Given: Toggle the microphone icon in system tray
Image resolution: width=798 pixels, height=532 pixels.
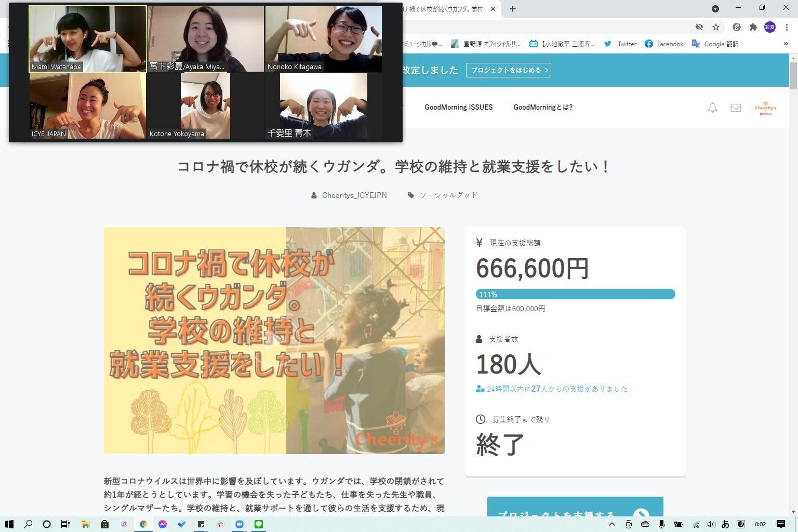Looking at the screenshot, I should (x=661, y=524).
